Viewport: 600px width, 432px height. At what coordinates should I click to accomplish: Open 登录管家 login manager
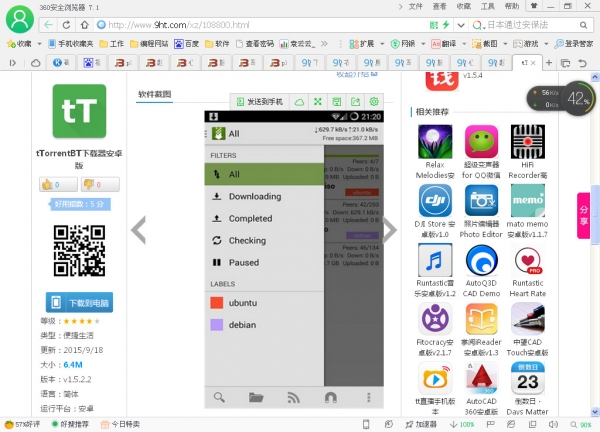(x=574, y=44)
